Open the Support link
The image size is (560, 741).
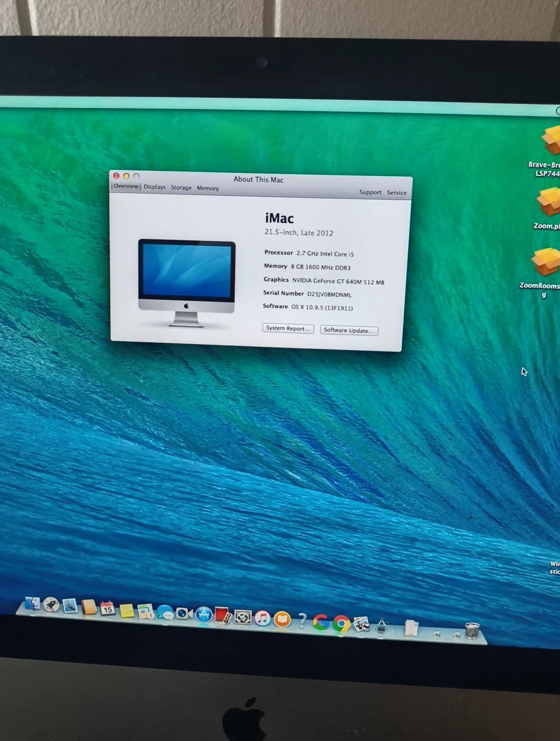[370, 192]
